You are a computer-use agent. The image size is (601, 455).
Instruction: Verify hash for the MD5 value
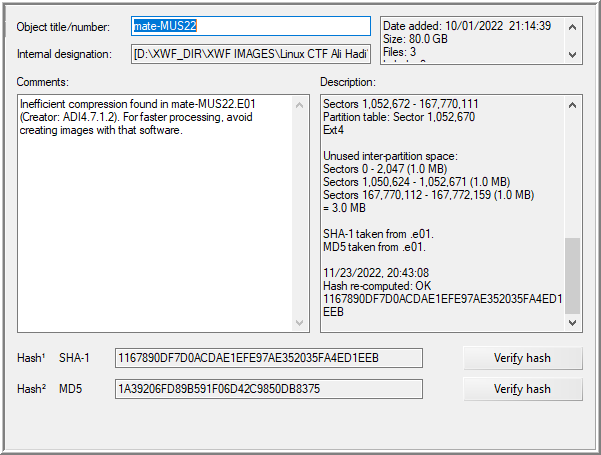[x=522, y=389]
